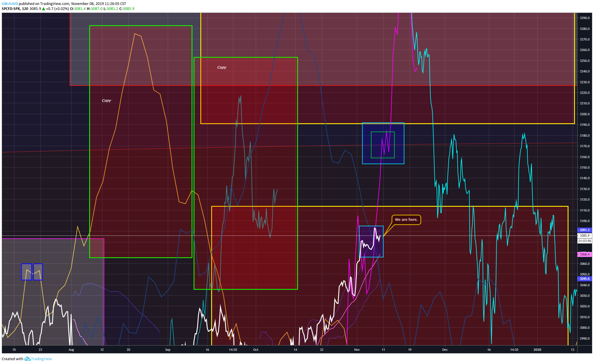
Task: Click the 3200.0 price axis label
Action: (x=585, y=114)
